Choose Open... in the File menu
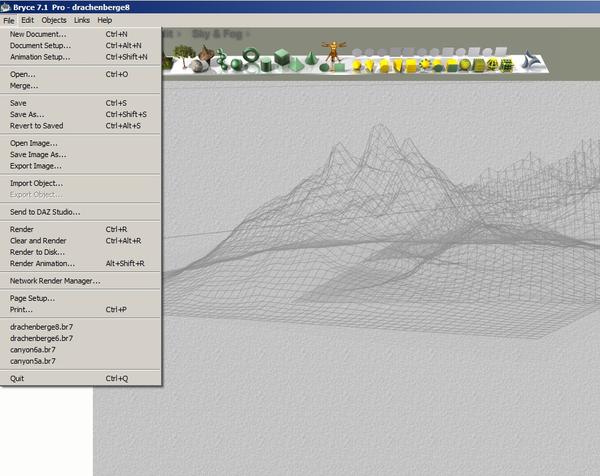Viewport: 600px width, 476px height. (81, 74)
